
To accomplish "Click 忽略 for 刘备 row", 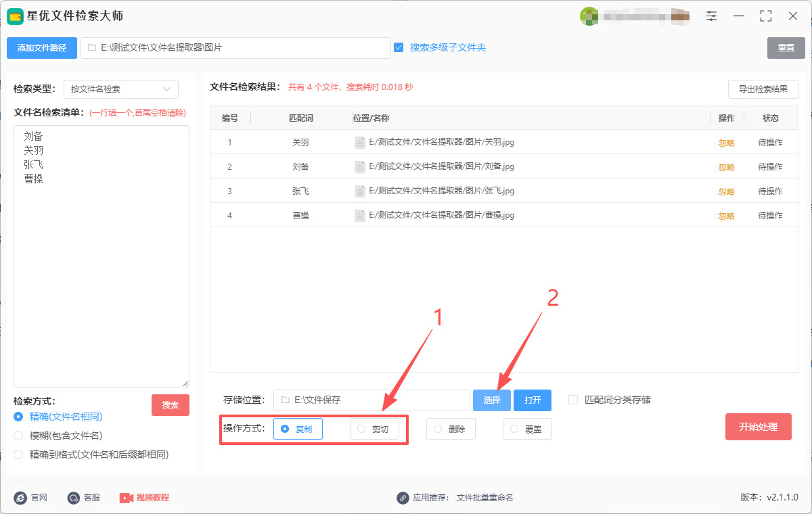I will (726, 167).
